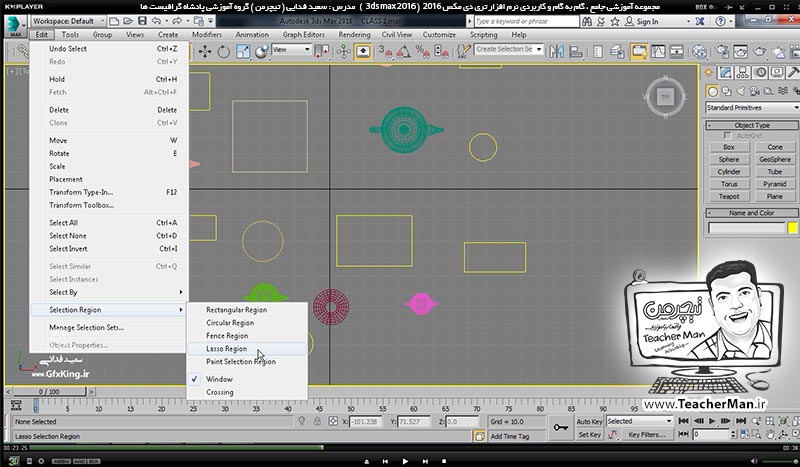Click the Key Filters button
The height and width of the screenshot is (467, 800).
click(x=647, y=435)
